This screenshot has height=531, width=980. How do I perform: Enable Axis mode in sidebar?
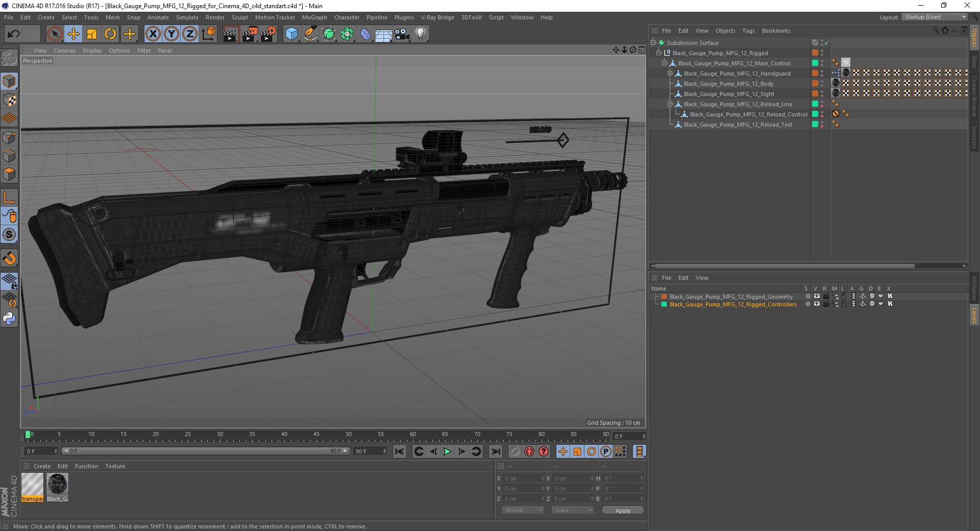point(9,198)
